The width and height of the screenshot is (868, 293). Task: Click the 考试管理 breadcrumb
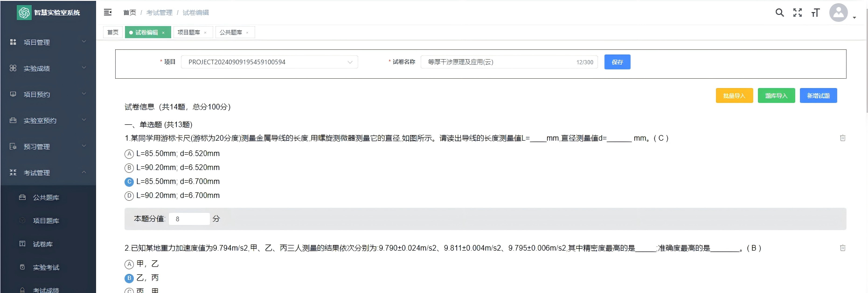160,13
